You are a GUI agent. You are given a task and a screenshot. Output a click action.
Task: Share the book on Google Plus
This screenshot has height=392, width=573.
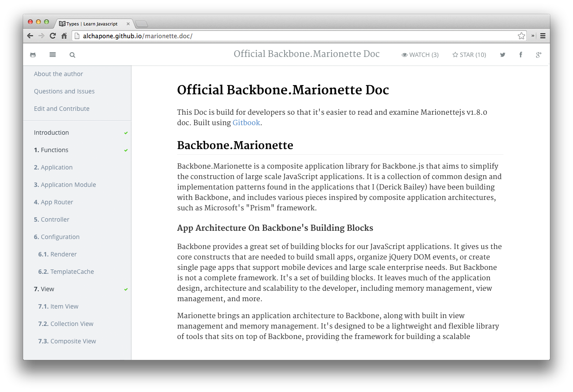(539, 55)
